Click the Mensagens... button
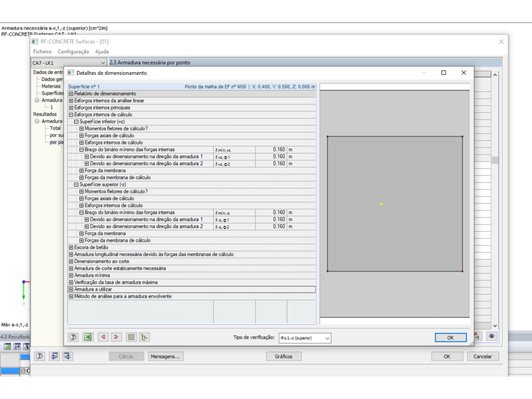Screen dimensions: 532x399 pos(166,356)
